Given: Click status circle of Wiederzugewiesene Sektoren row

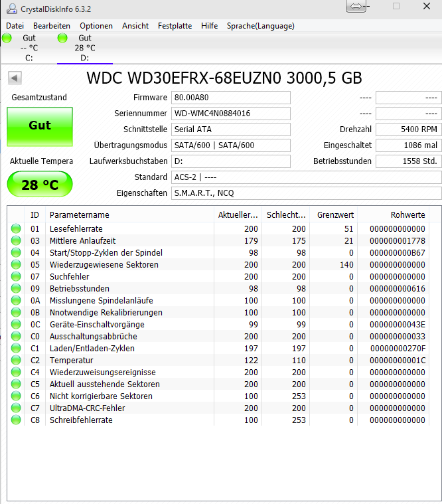Looking at the screenshot, I should [x=16, y=264].
